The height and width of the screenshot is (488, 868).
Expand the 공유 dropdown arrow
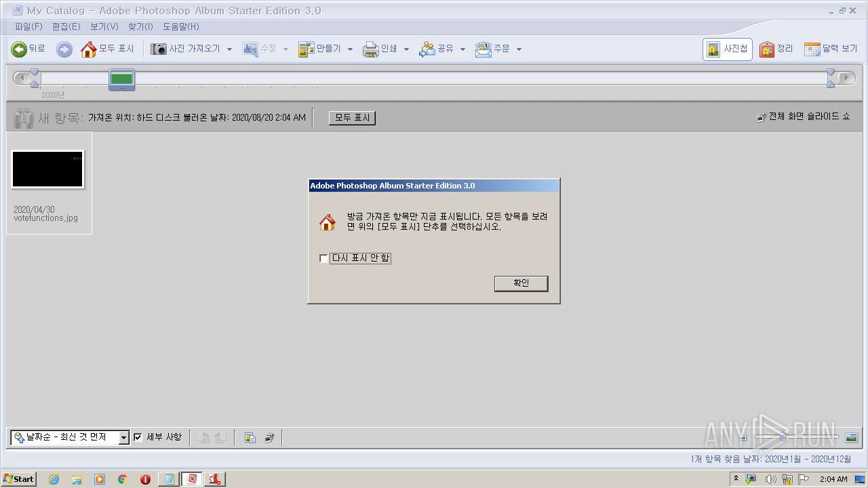click(x=462, y=49)
